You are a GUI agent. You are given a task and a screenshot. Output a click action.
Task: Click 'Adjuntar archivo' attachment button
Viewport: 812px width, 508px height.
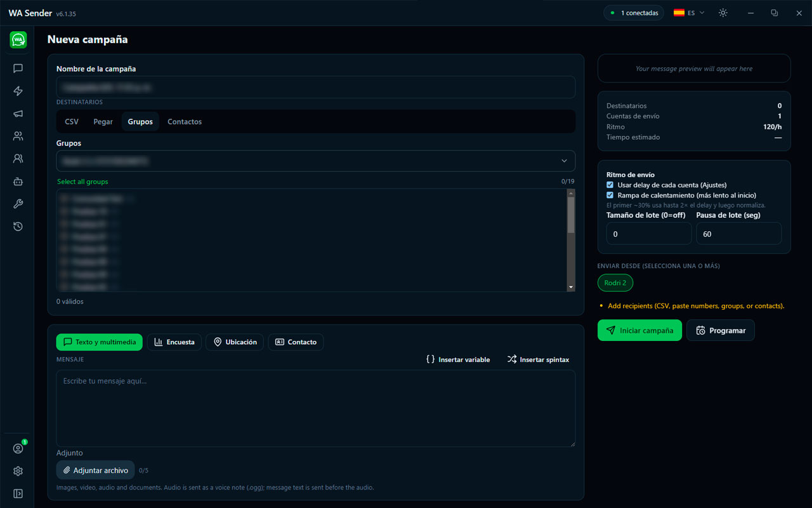point(96,470)
